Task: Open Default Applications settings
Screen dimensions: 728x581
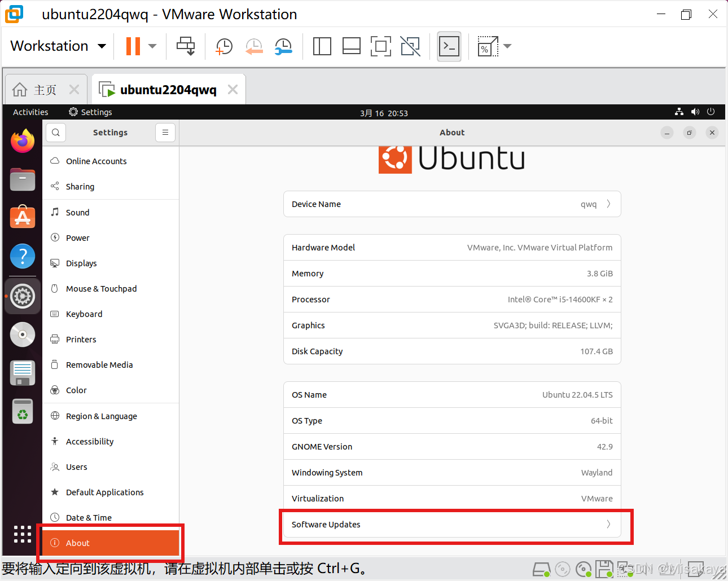Action: (x=111, y=492)
